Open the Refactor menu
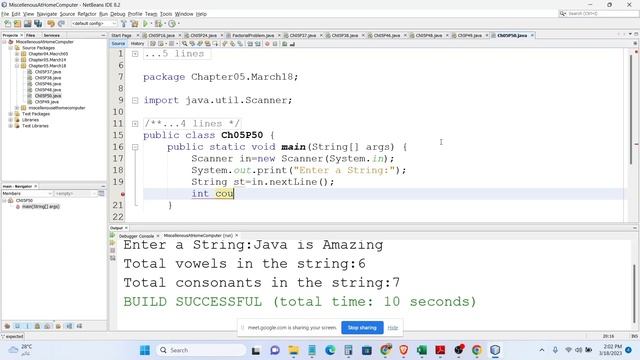 [87, 14]
